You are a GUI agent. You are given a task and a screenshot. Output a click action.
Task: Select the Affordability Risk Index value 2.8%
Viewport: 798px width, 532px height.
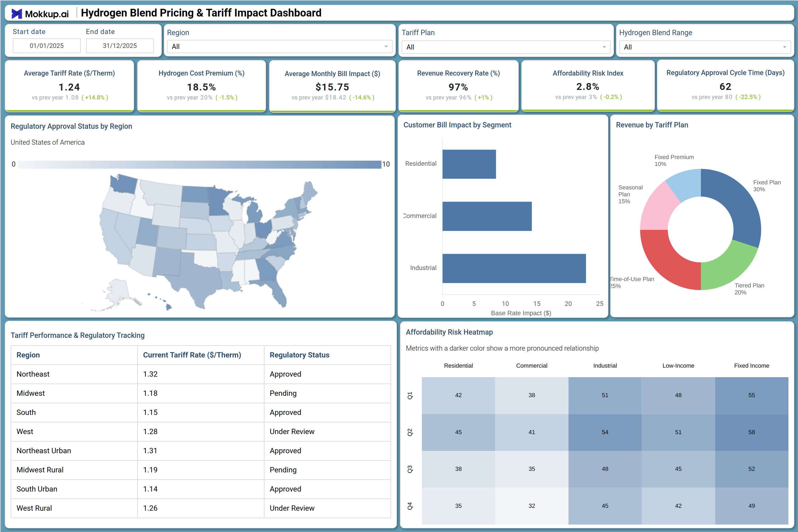coord(588,86)
